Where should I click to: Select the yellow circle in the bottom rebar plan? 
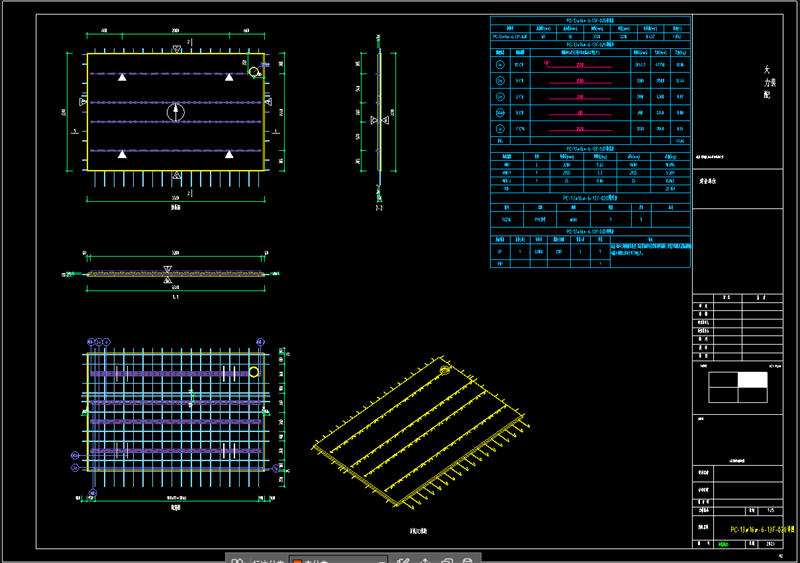[x=254, y=372]
